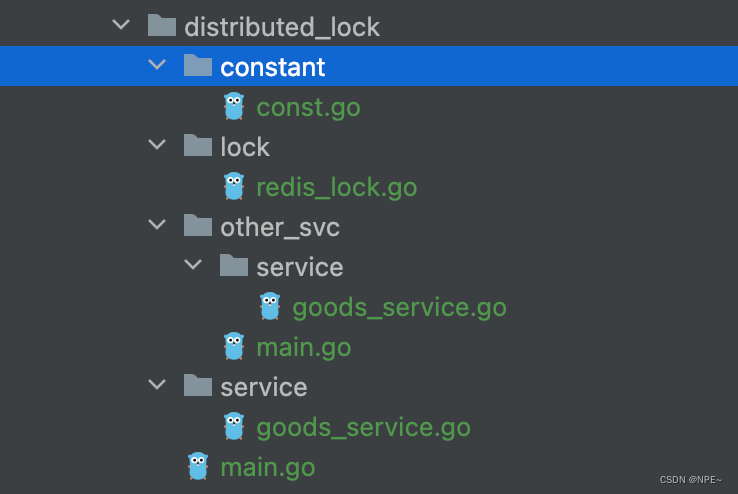This screenshot has height=494, width=738.
Task: Collapse the lock folder chevron
Action: pos(157,144)
